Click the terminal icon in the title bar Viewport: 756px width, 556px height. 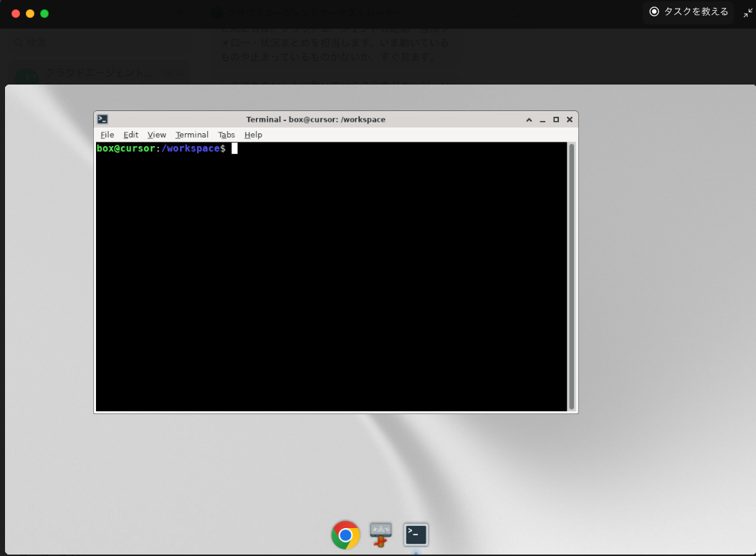coord(102,119)
